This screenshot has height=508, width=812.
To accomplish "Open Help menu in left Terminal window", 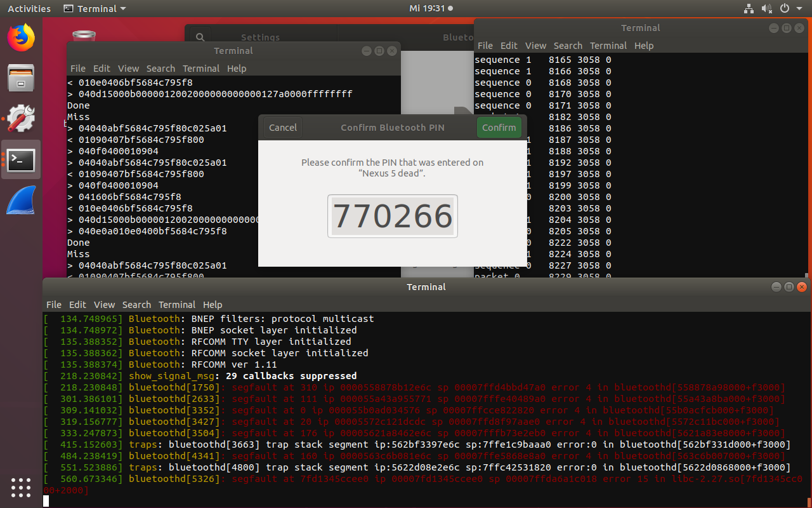I will [x=237, y=69].
